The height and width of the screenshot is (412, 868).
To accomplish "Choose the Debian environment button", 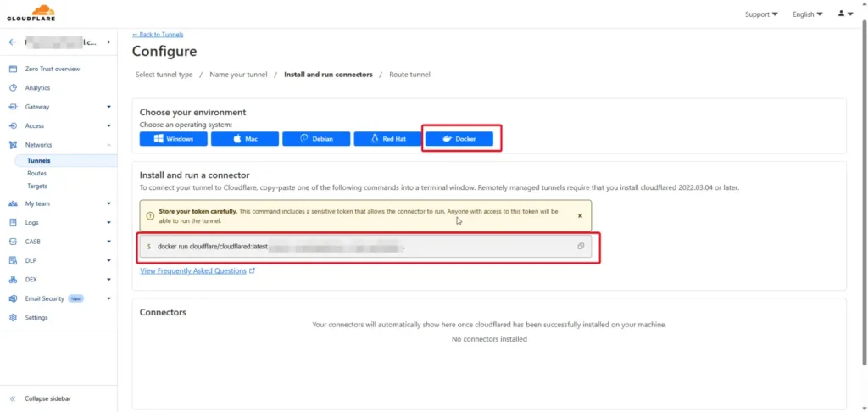I will [316, 139].
